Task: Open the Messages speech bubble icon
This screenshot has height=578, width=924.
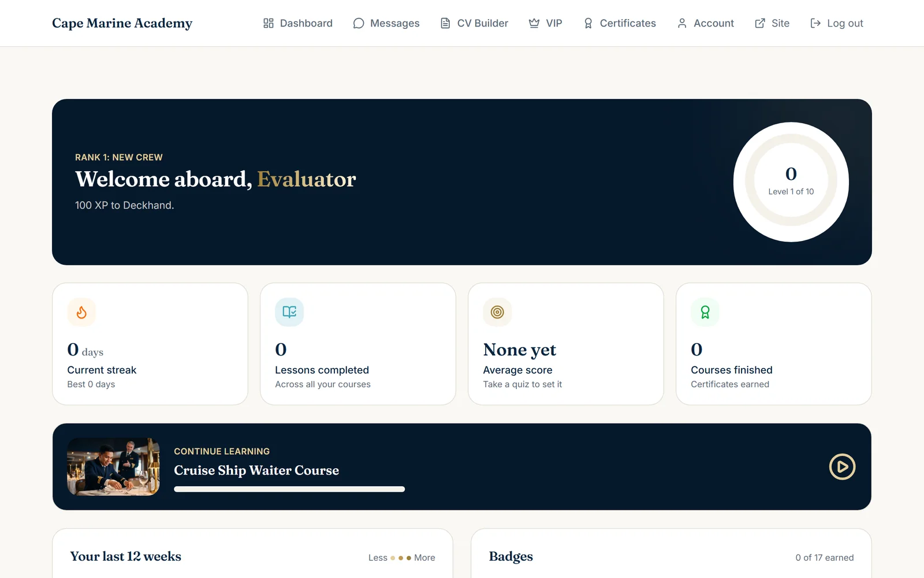Action: [x=359, y=23]
